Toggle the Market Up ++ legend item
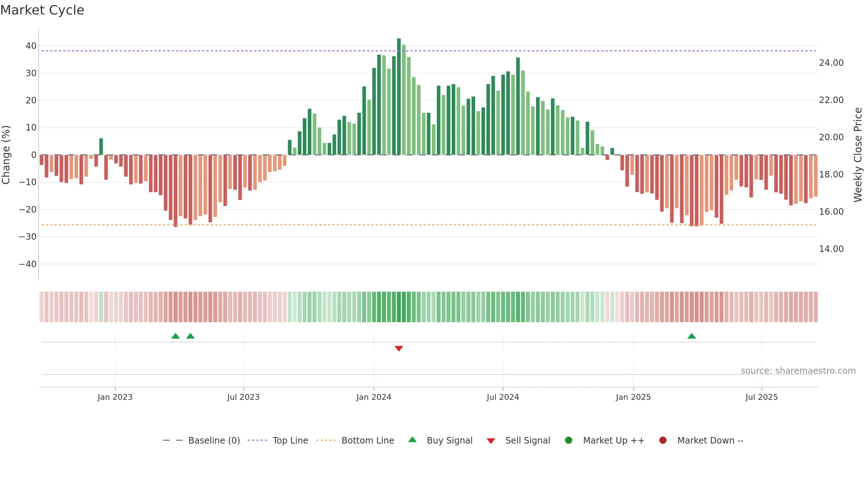The width and height of the screenshot is (868, 488). 604,440
